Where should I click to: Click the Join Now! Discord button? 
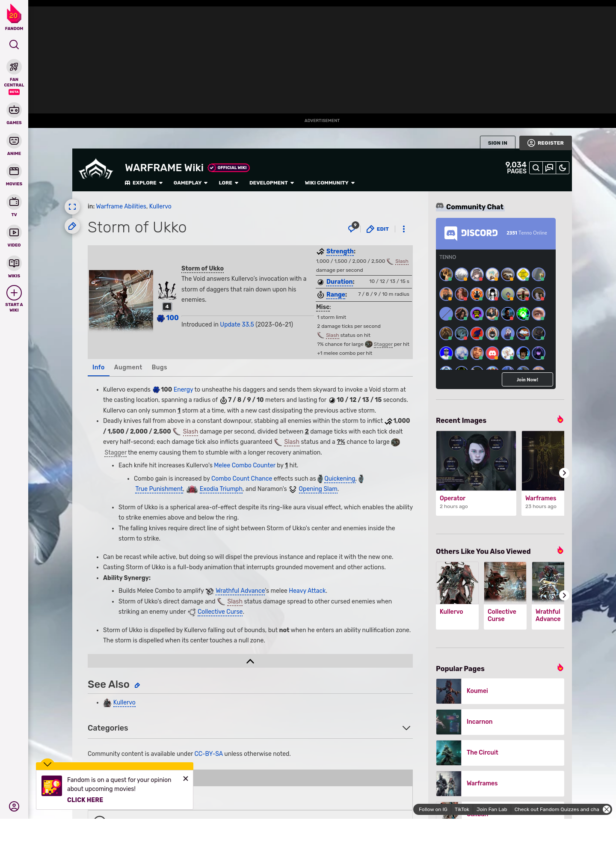point(527,380)
